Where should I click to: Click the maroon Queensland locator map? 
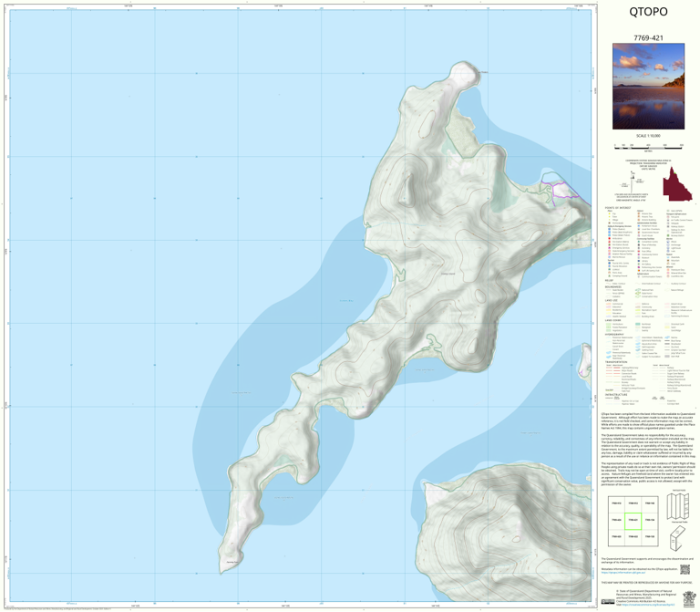[x=677, y=184]
